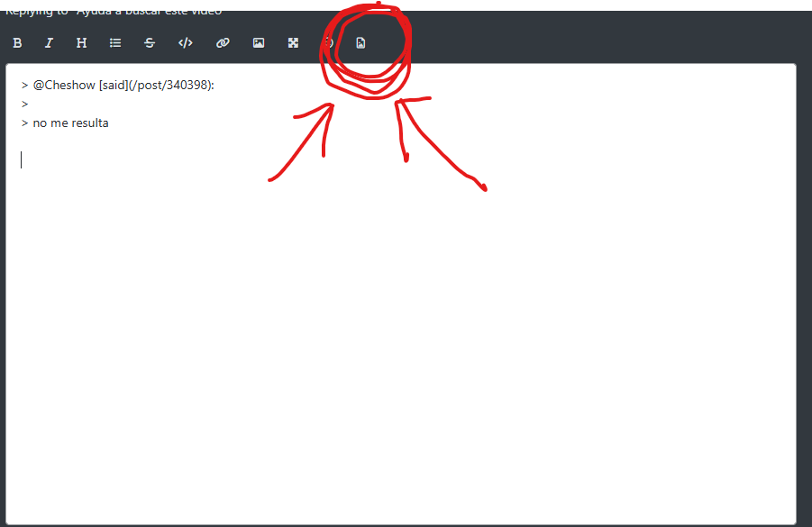
Task: Click the "@Cheshow" mention in the quote
Action: [x=64, y=86]
